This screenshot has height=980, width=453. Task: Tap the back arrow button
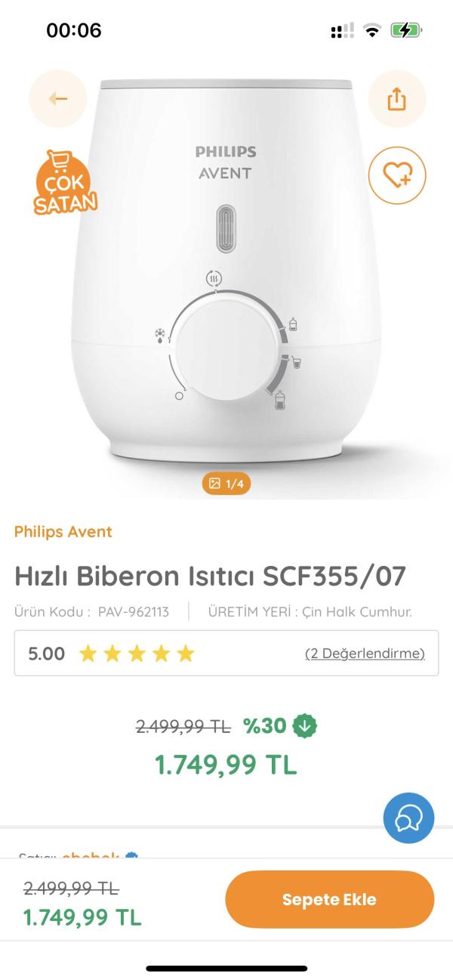(58, 99)
